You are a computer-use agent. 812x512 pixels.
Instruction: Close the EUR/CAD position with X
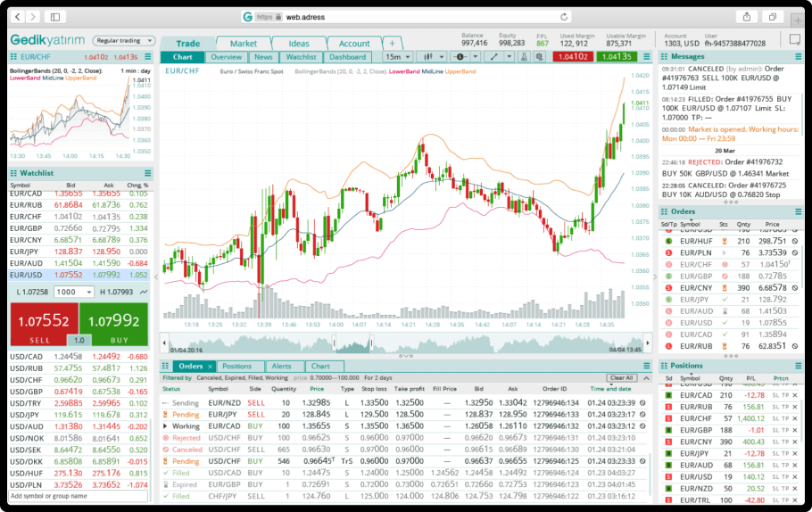(x=795, y=395)
